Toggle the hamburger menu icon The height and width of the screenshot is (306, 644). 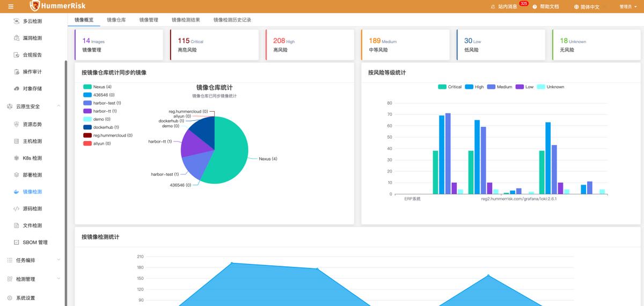tap(11, 6)
